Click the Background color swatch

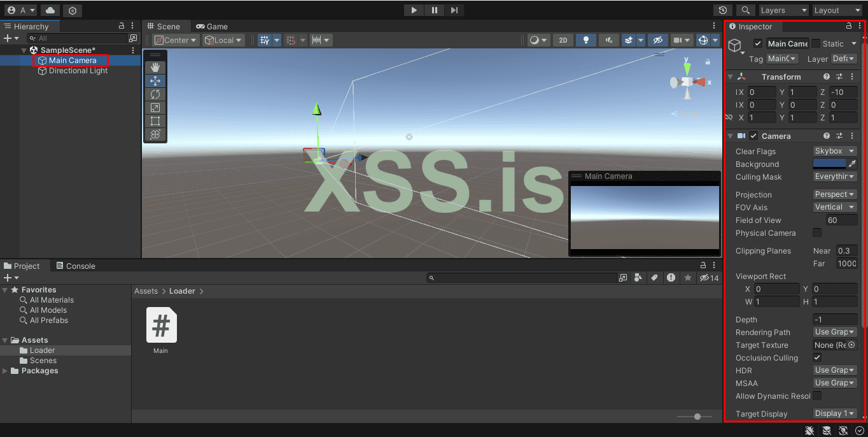(x=829, y=164)
